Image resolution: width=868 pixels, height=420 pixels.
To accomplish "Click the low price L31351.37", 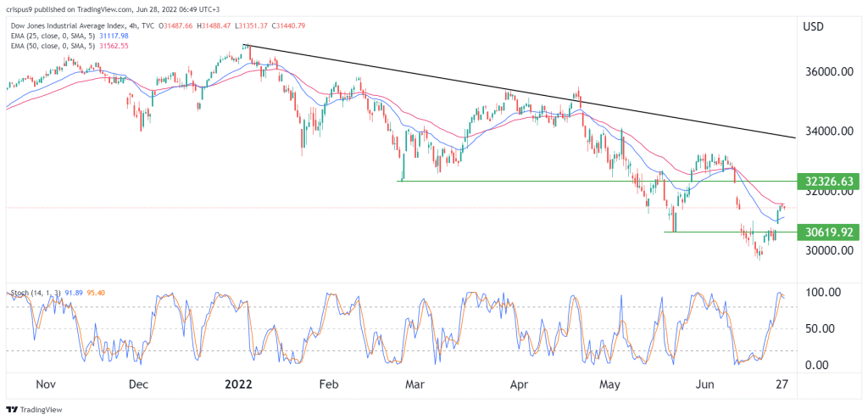I will [250, 26].
